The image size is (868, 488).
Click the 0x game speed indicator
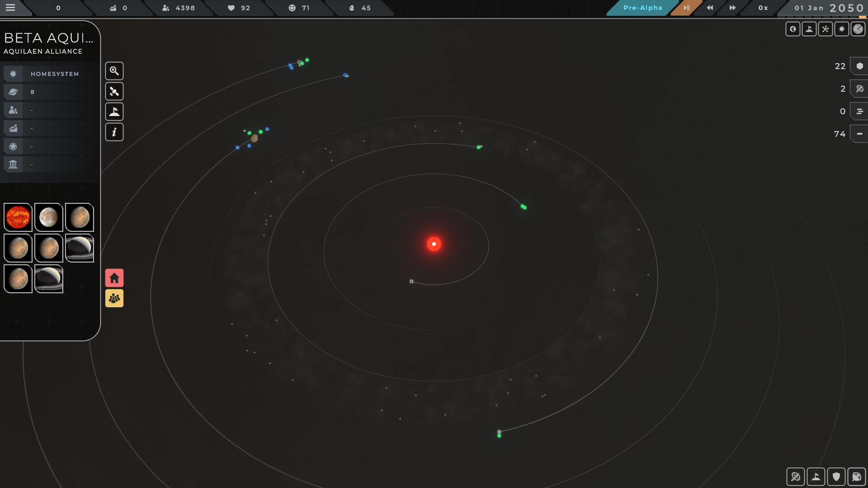[x=763, y=8]
